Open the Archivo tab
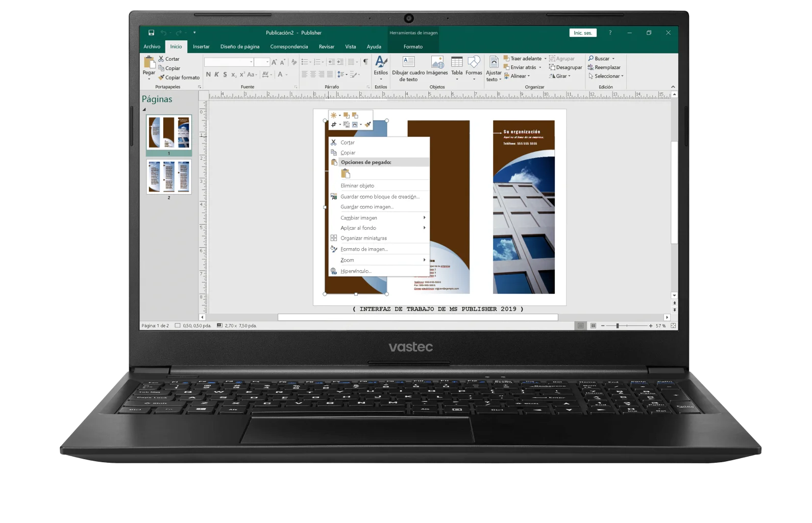The width and height of the screenshot is (812, 523). pos(152,46)
